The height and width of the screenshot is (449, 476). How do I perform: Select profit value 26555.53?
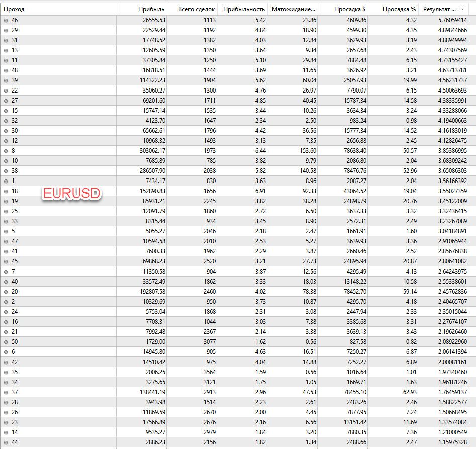(154, 20)
